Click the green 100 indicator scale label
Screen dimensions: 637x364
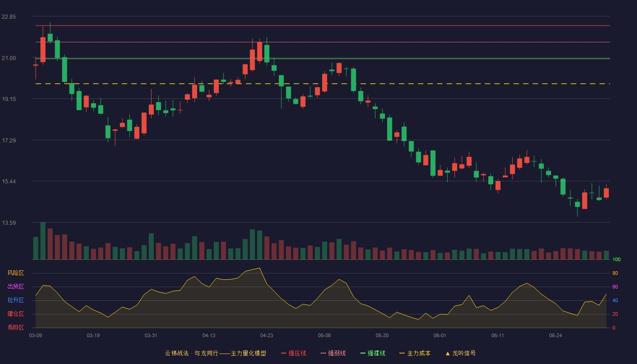pyautogui.click(x=617, y=259)
